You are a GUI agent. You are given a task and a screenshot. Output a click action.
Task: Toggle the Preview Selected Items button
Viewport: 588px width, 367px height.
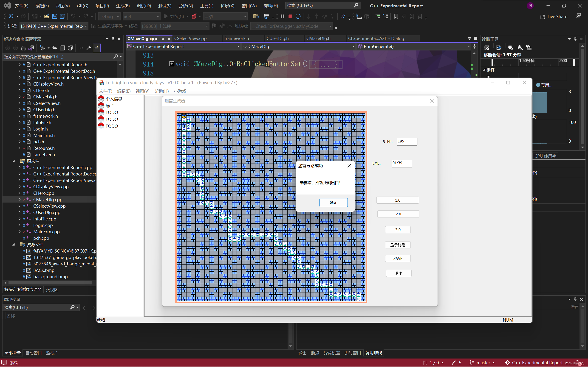pyautogui.click(x=97, y=48)
